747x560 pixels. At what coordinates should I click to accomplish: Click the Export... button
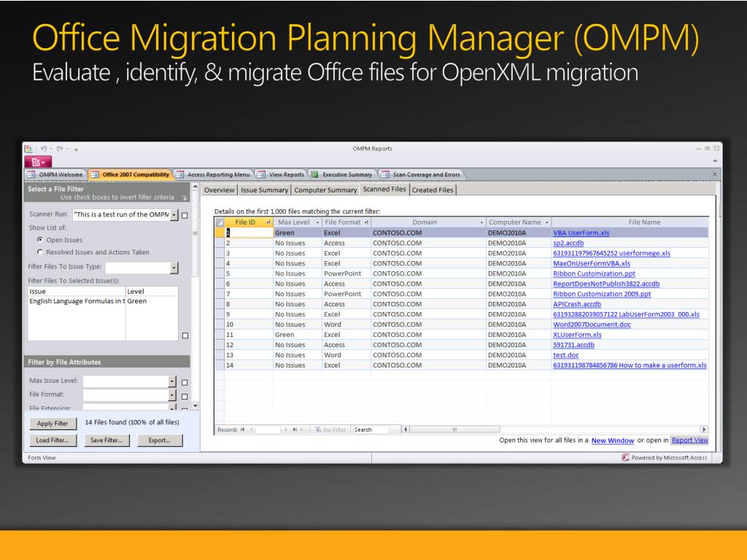(x=160, y=440)
